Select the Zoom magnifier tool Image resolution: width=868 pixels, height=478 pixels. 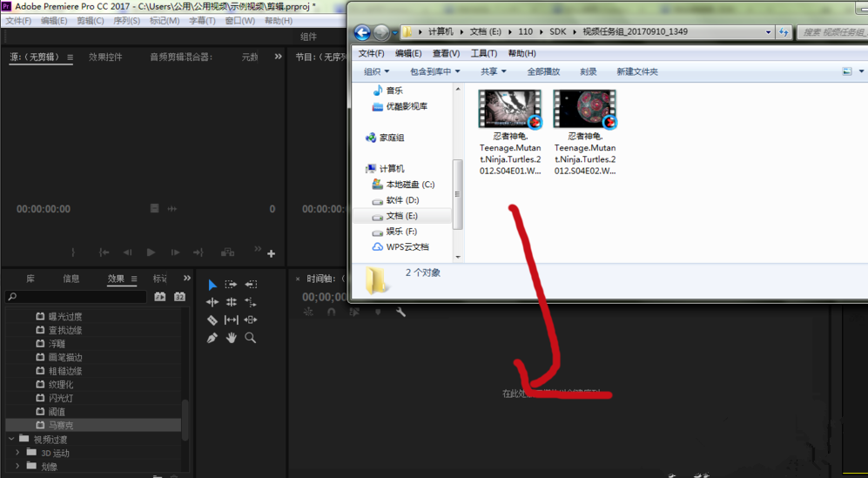251,338
